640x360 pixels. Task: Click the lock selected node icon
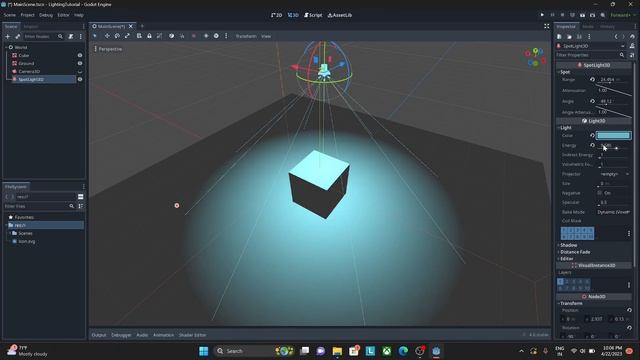click(x=149, y=36)
